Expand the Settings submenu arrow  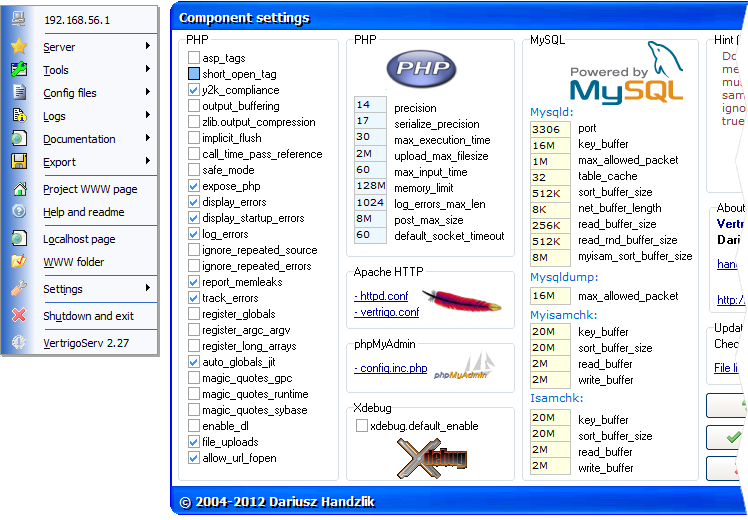148,288
